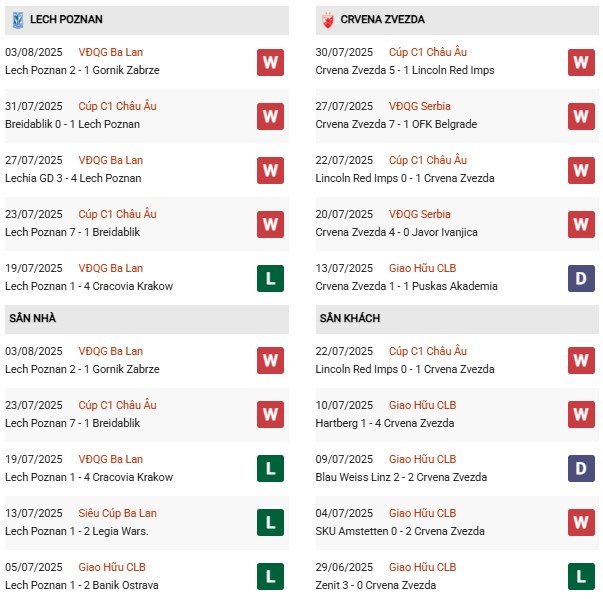
Task: Click win badge for Lech Poznan 2-1 Gornik Zabrze
Action: pos(270,62)
